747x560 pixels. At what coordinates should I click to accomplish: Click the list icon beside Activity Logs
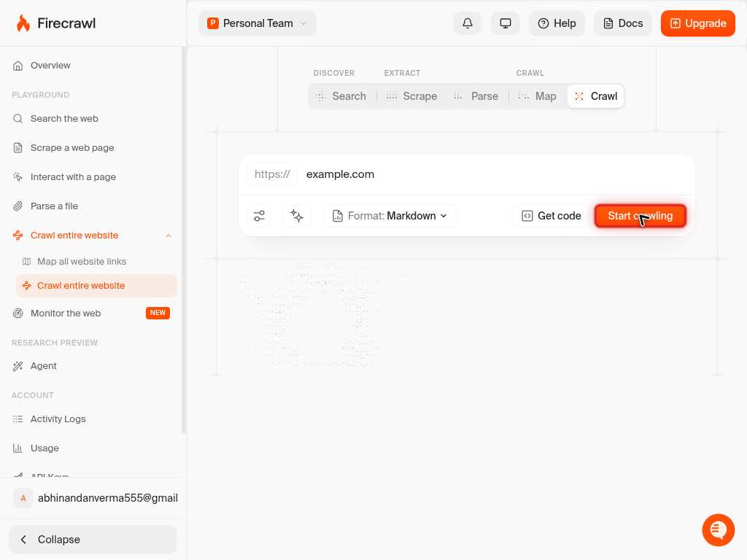[18, 419]
